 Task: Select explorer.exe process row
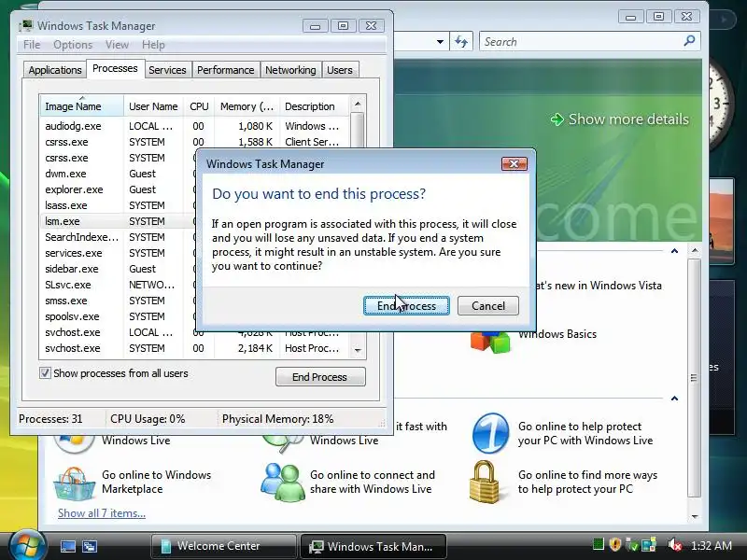pos(118,189)
